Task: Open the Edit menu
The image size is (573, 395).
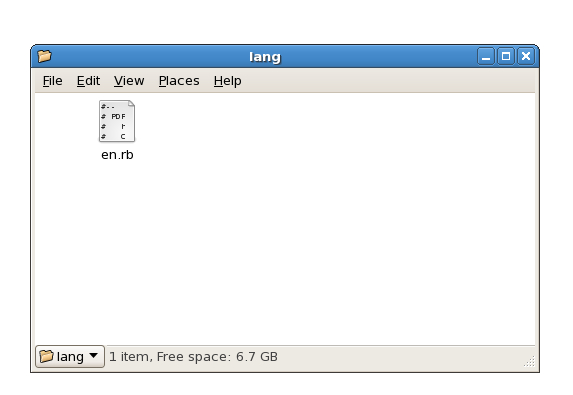Action: click(88, 81)
